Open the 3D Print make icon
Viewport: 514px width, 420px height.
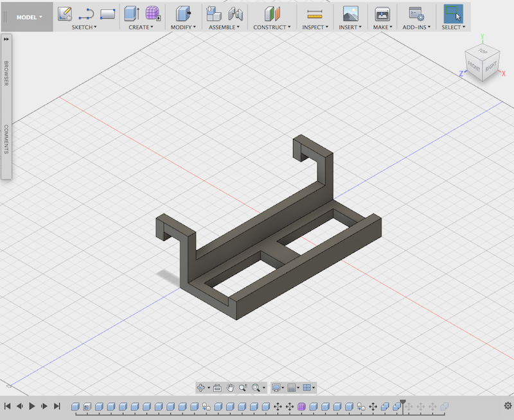382,13
